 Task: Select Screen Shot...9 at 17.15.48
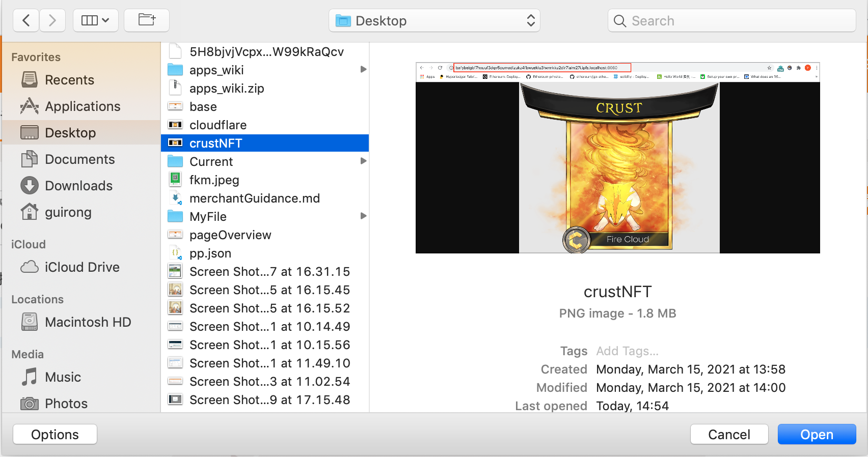(x=265, y=400)
